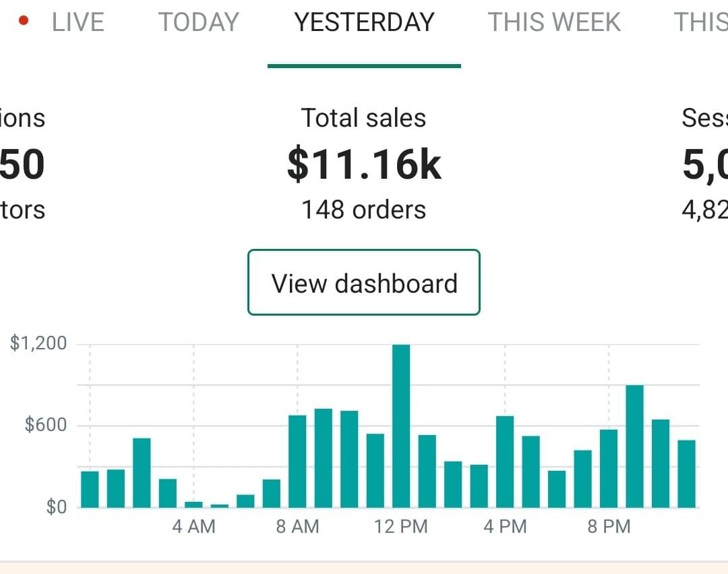Screen dimensions: 728x574
Task: Click the $1,200 y-axis label
Action: click(x=39, y=343)
